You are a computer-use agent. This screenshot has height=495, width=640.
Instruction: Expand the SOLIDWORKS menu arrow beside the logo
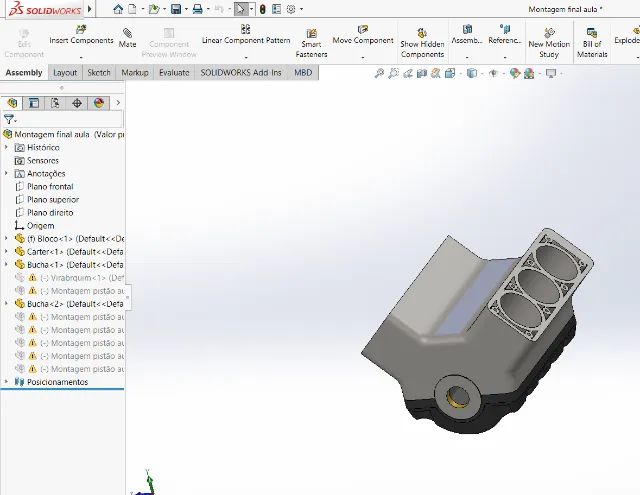tap(90, 9)
